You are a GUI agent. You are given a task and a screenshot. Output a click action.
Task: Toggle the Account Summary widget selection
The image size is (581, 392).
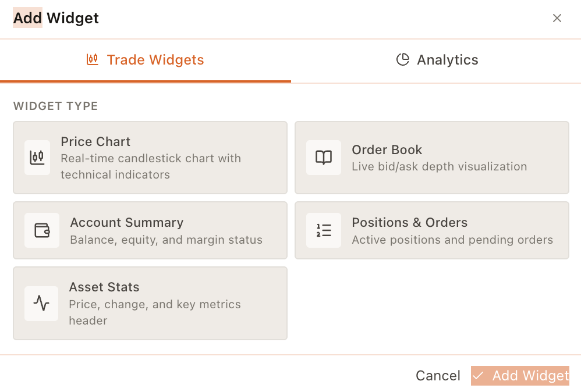pos(150,230)
